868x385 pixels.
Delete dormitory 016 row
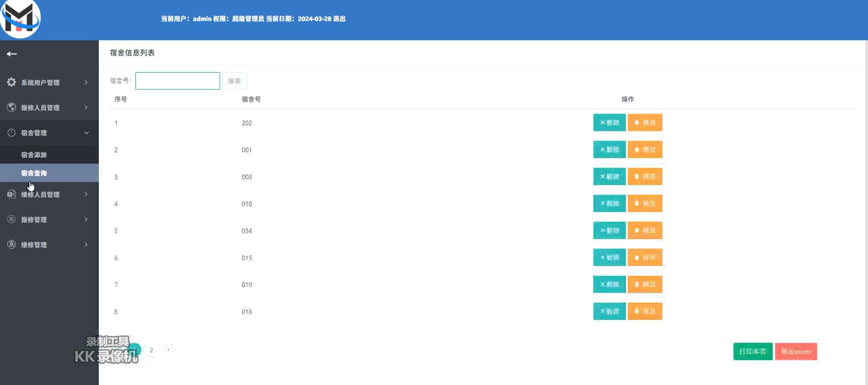coord(609,311)
